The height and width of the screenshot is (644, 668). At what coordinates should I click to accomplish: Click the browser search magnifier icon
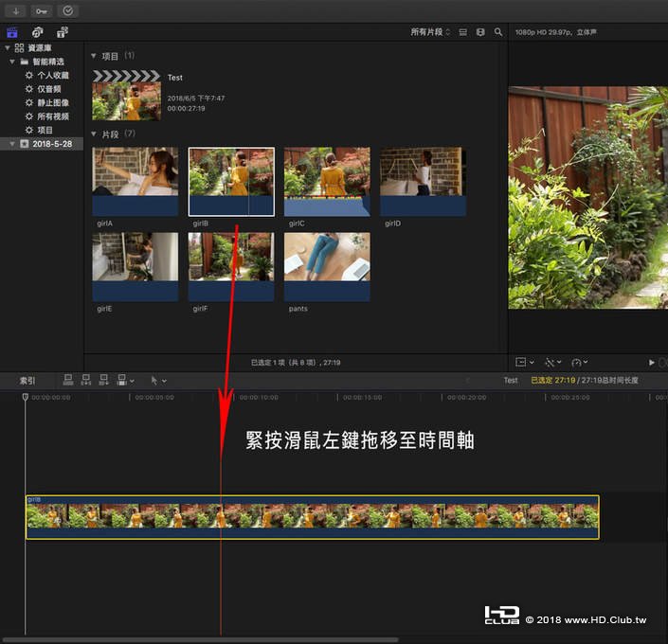[x=498, y=32]
